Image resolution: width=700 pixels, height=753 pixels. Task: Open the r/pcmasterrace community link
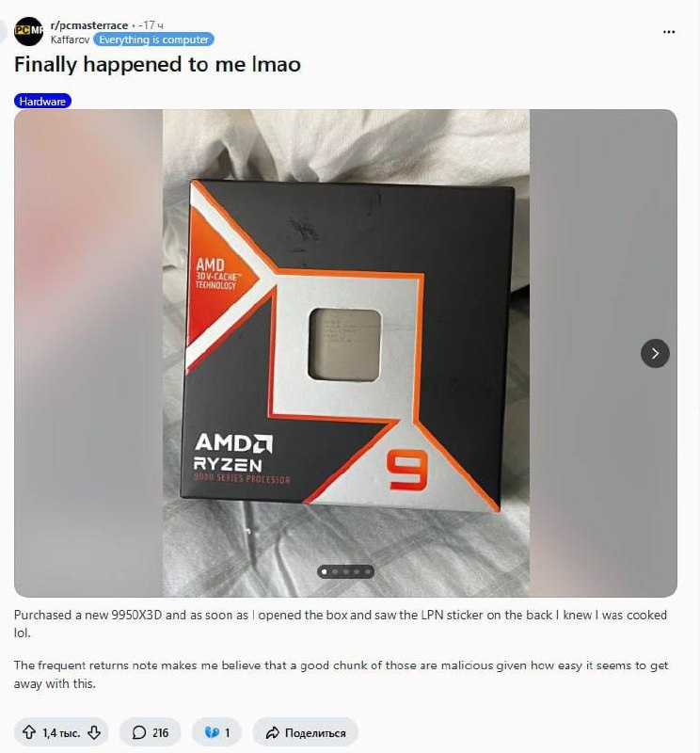point(89,25)
